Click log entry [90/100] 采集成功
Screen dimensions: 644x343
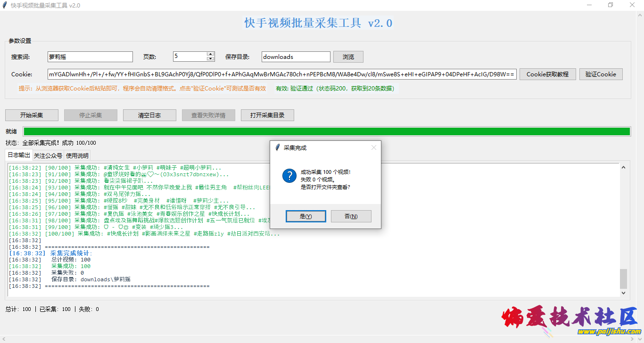click(115, 168)
